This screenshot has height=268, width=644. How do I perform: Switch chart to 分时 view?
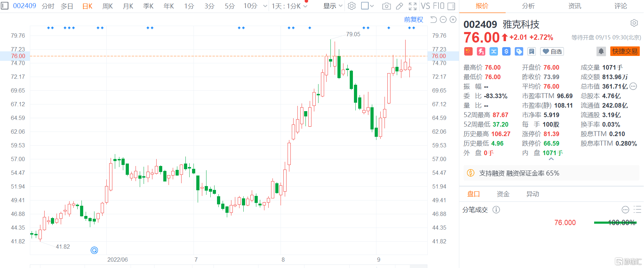pyautogui.click(x=48, y=6)
